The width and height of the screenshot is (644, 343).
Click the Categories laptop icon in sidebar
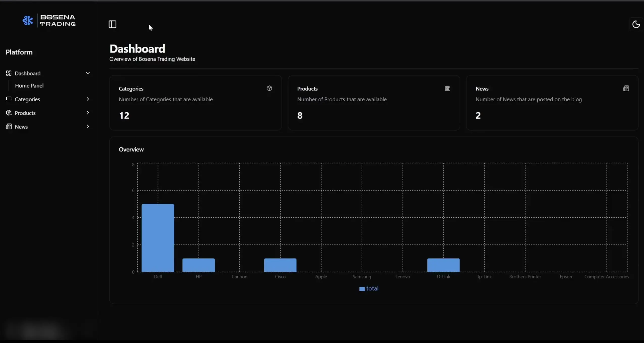[9, 99]
